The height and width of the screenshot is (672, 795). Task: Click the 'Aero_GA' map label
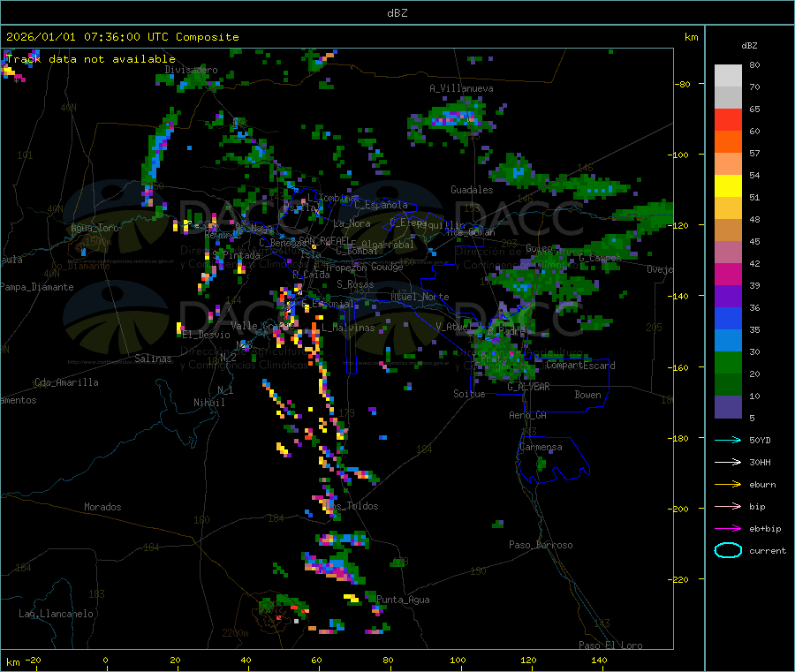click(527, 415)
